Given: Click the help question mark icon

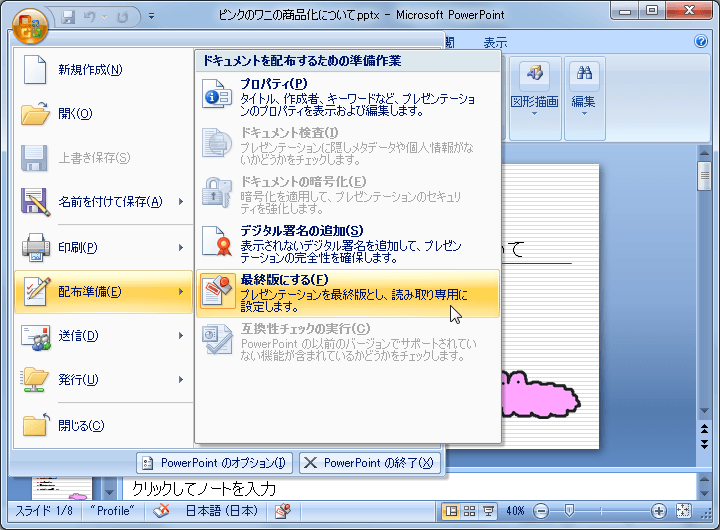Looking at the screenshot, I should click(x=701, y=41).
